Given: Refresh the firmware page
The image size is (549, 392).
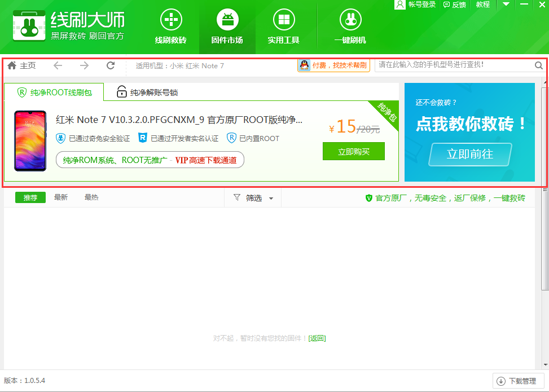Looking at the screenshot, I should pos(111,65).
